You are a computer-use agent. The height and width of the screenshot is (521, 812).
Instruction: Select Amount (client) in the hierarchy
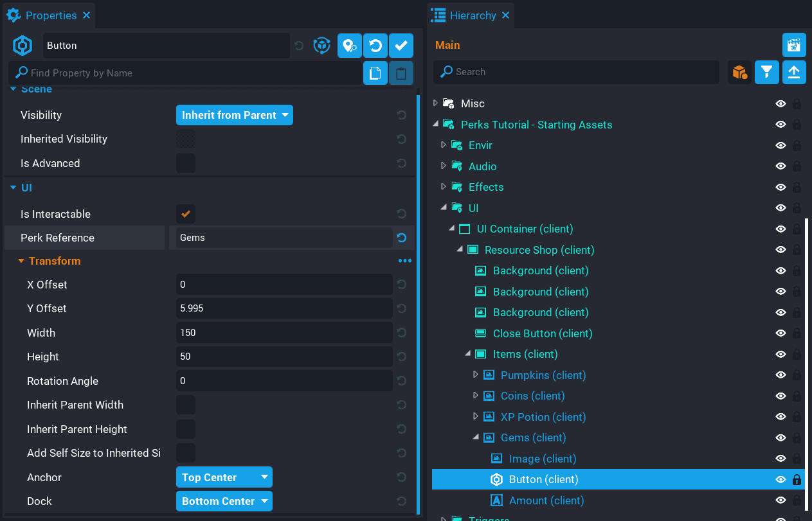(546, 500)
